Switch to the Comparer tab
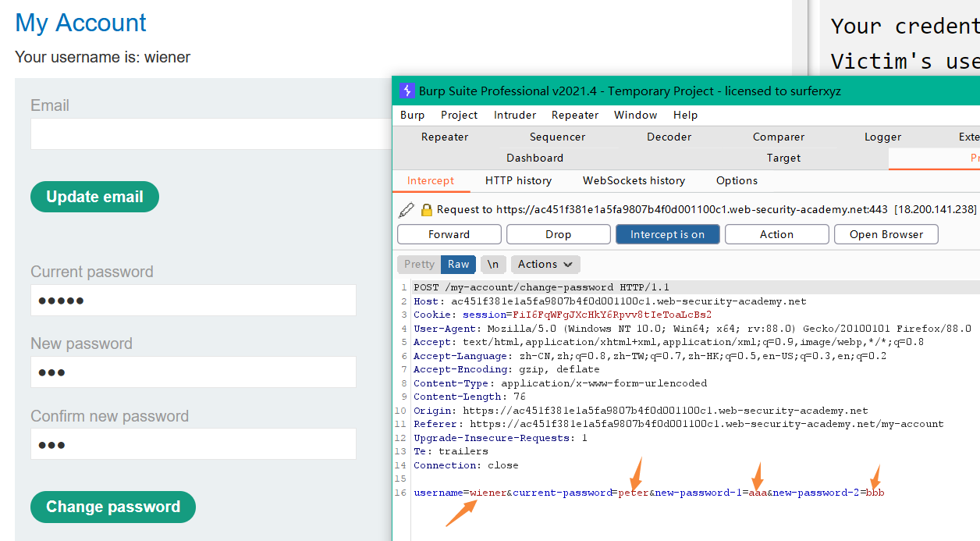Viewport: 980px width, 541px height. tap(779, 137)
